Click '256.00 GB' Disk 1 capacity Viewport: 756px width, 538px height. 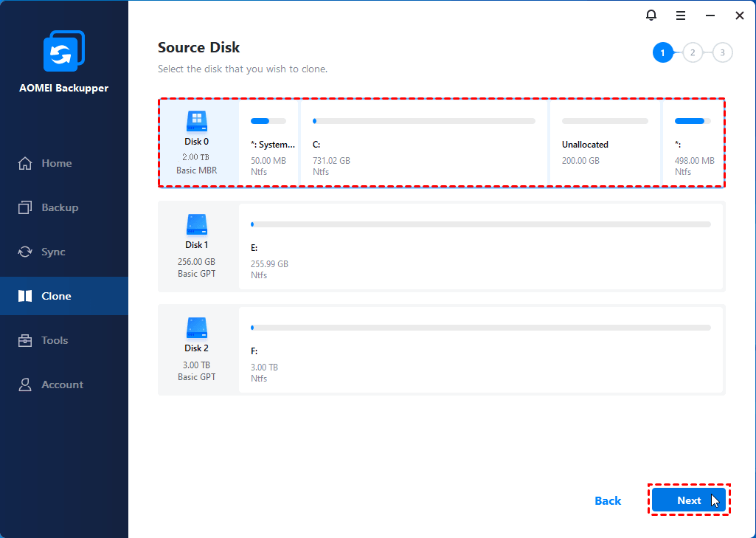pyautogui.click(x=197, y=261)
